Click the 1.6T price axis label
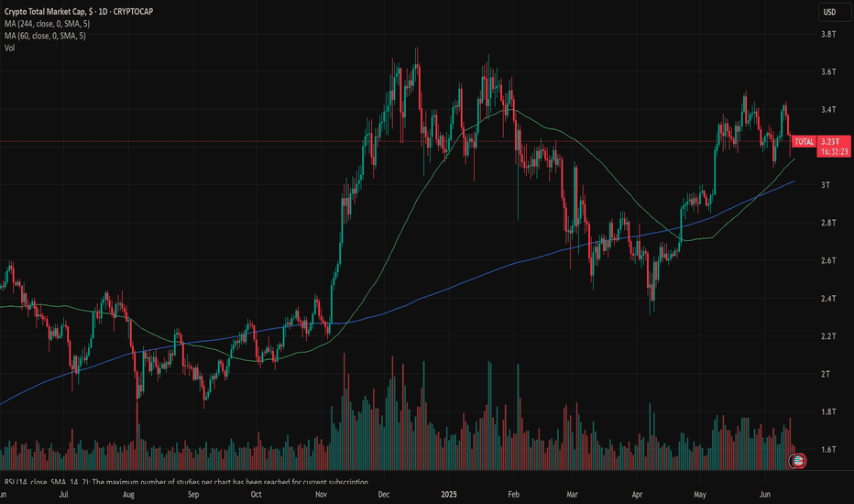854x504 pixels. (x=828, y=450)
